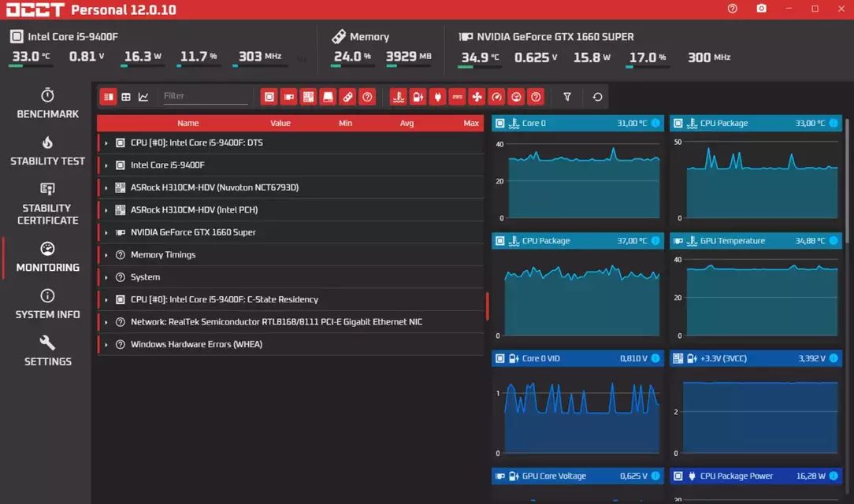The height and width of the screenshot is (504, 854).
Task: Switch to table-only view layout
Action: coord(126,97)
